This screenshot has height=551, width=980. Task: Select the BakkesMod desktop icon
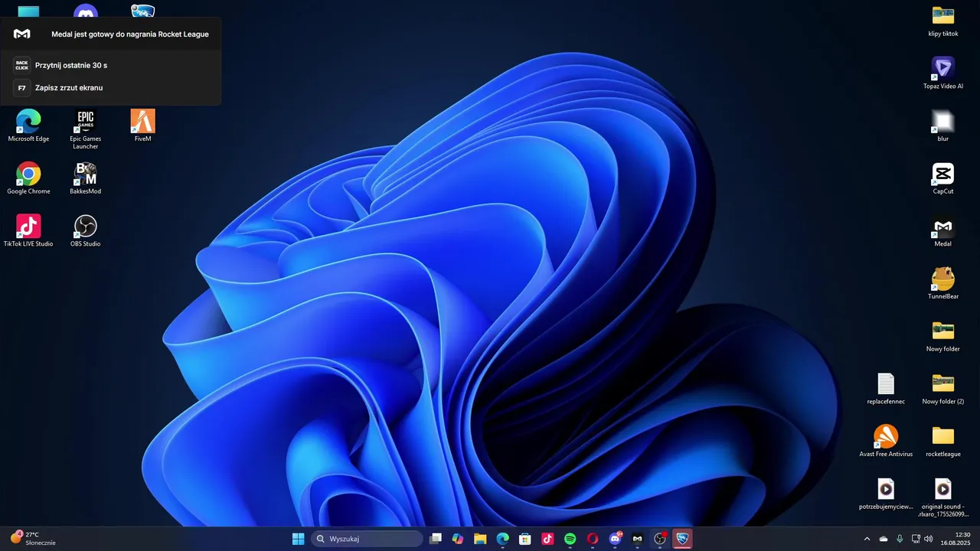click(x=86, y=178)
